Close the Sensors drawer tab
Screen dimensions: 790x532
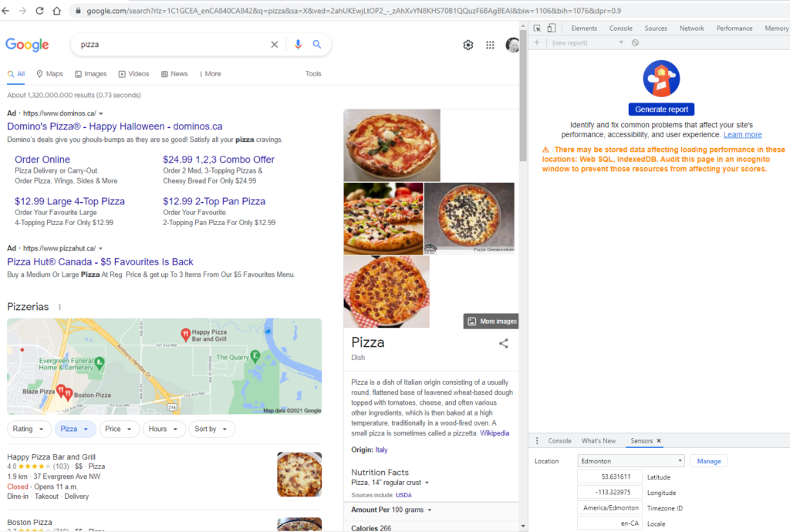(x=659, y=440)
